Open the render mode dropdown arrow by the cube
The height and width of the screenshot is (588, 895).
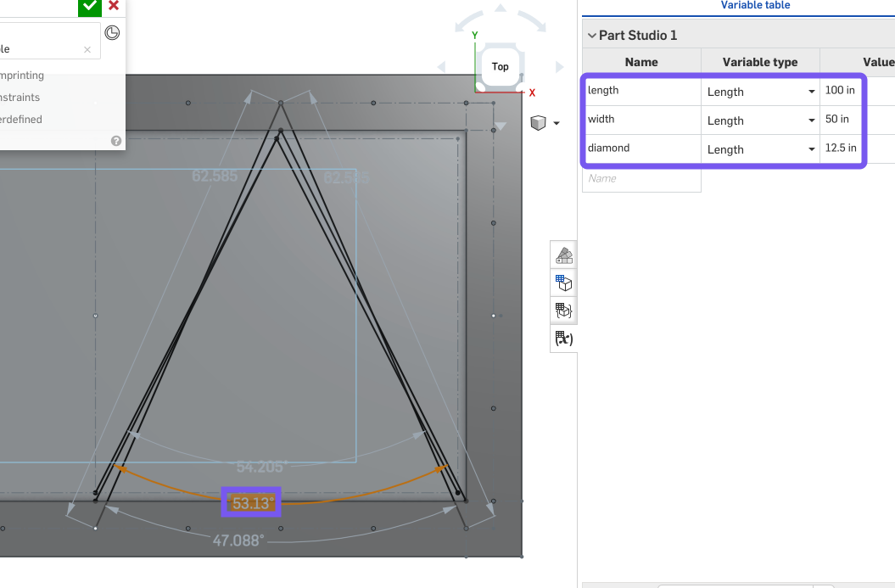pos(557,123)
